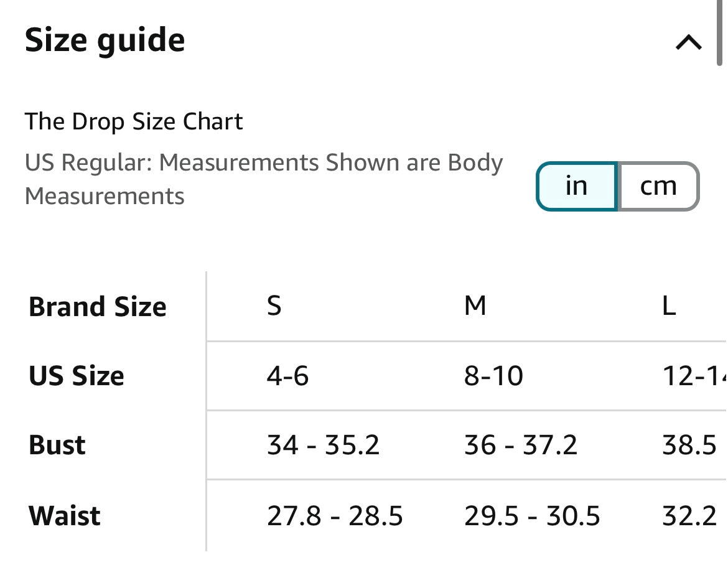Screen dimensions: 728x575
Task: Click the 4-6 US size cell
Action: 287,376
